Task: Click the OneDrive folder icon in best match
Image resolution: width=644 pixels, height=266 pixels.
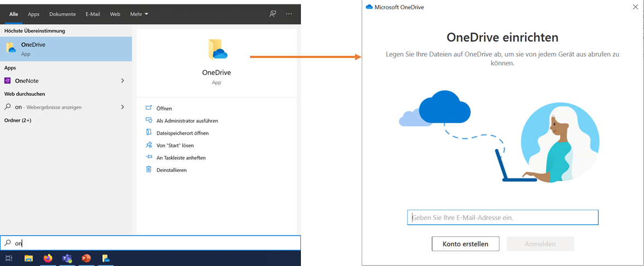Action: [11, 49]
